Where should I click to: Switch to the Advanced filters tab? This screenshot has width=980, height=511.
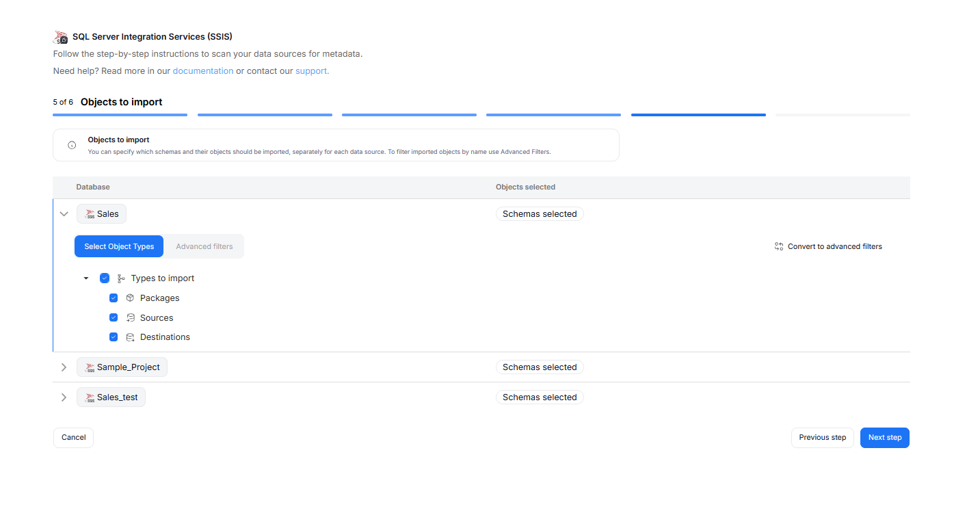(x=204, y=246)
